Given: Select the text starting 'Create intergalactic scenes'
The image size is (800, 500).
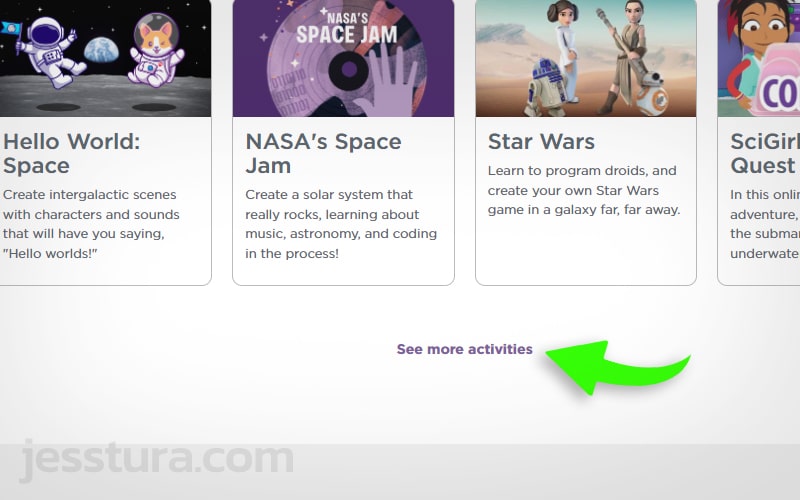Looking at the screenshot, I should coord(91,224).
